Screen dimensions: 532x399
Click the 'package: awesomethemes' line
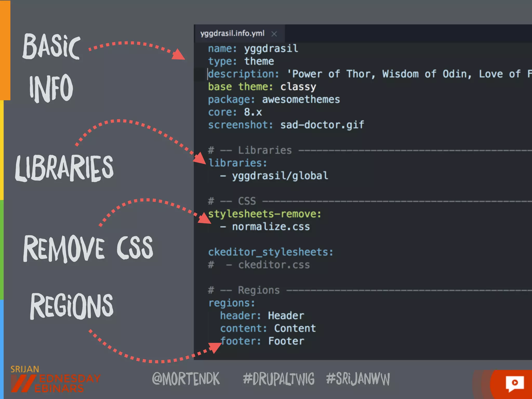click(x=274, y=99)
